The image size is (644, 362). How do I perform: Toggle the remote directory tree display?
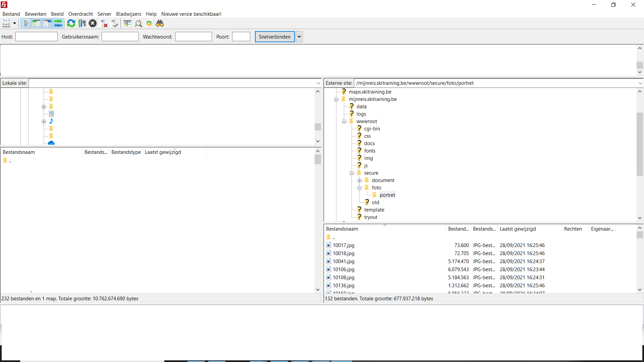[47, 23]
